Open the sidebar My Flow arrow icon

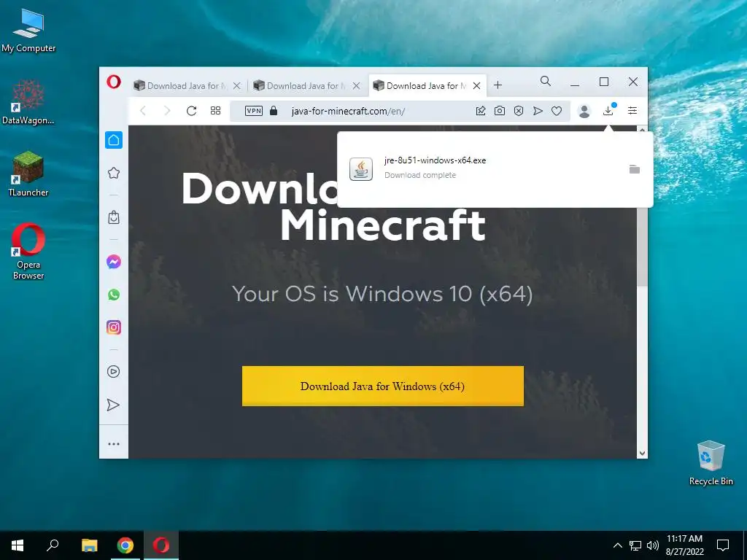pos(113,405)
